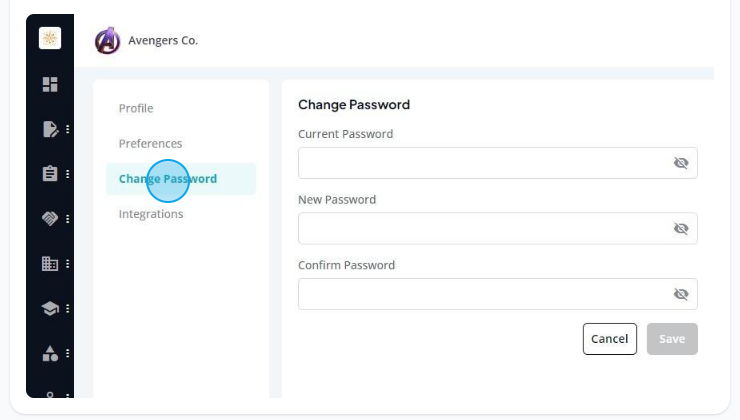Reveal the Confirm Password entry
Image resolution: width=740 pixels, height=420 pixels.
pyautogui.click(x=681, y=294)
